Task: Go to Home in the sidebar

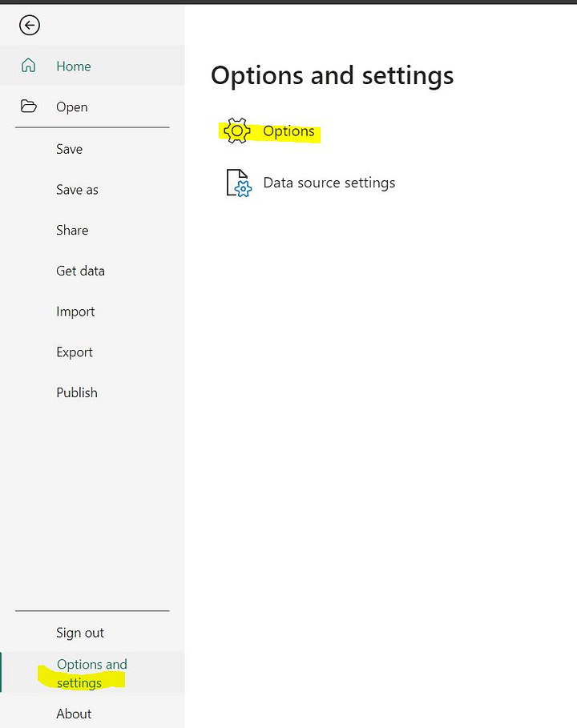Action: pyautogui.click(x=92, y=66)
